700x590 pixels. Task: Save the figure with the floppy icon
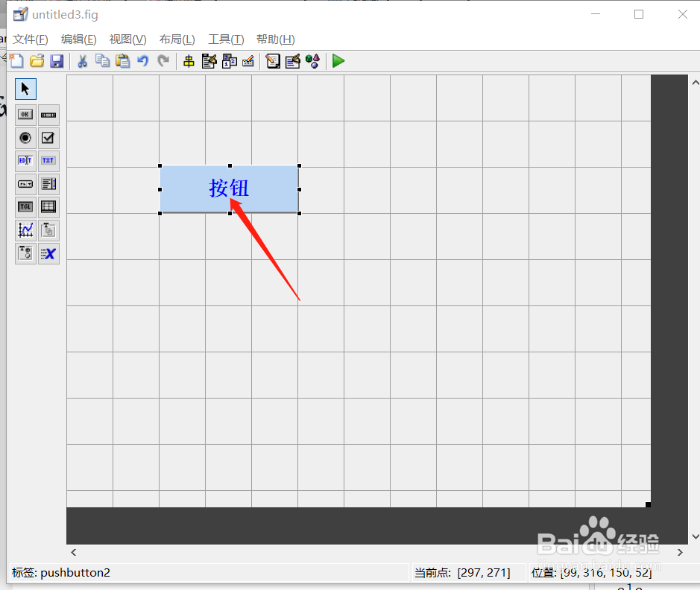tap(57, 61)
